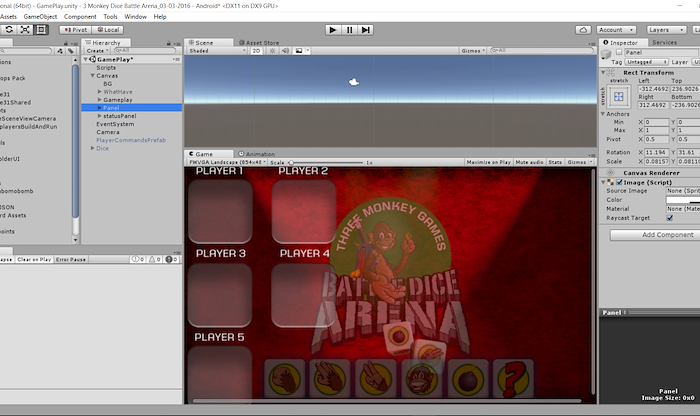Screen dimensions: 700x416
Task: Toggle console info message filter
Action: click(x=138, y=259)
